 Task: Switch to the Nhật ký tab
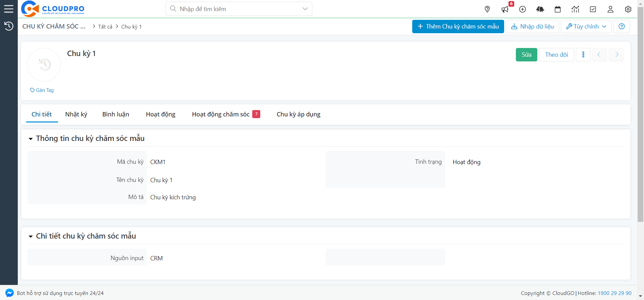pos(76,114)
